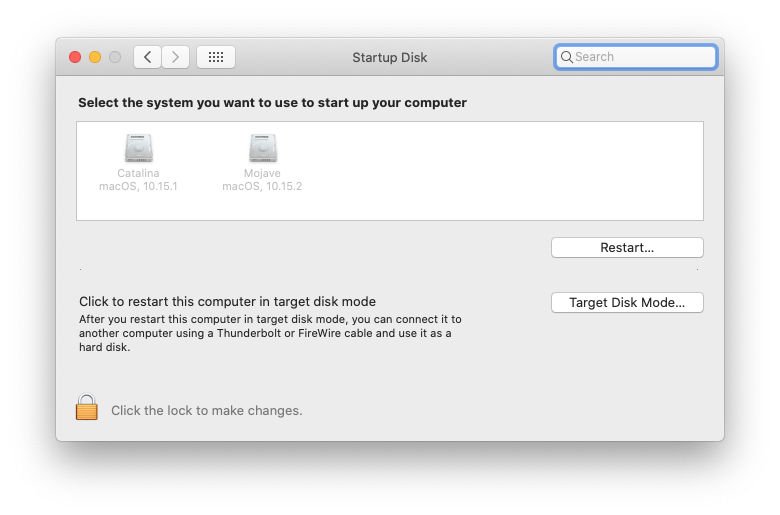Focus the Search input field

tap(636, 57)
